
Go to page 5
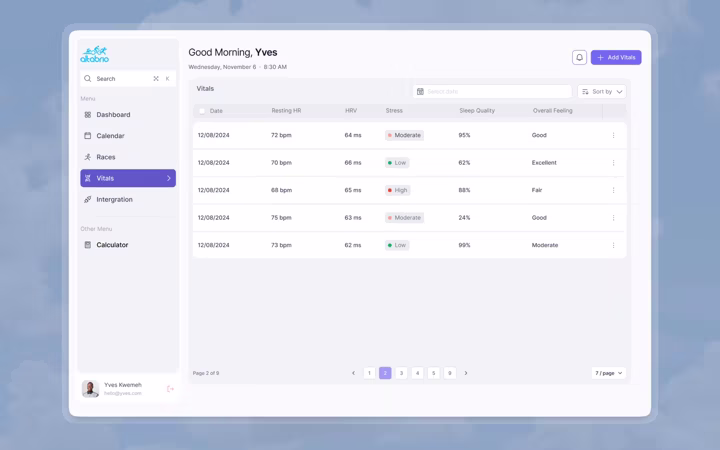pyautogui.click(x=433, y=373)
